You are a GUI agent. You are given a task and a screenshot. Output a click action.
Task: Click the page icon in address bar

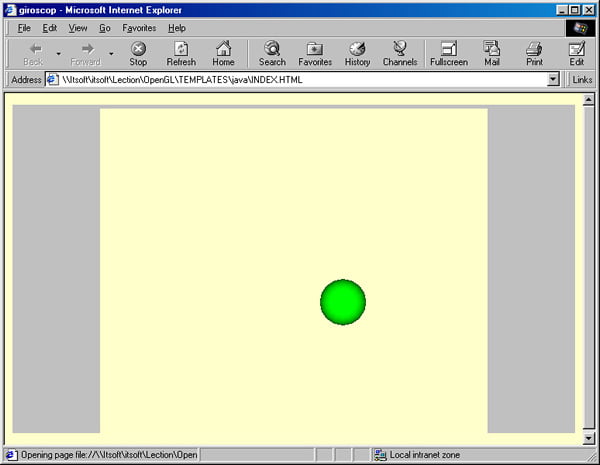tap(52, 80)
